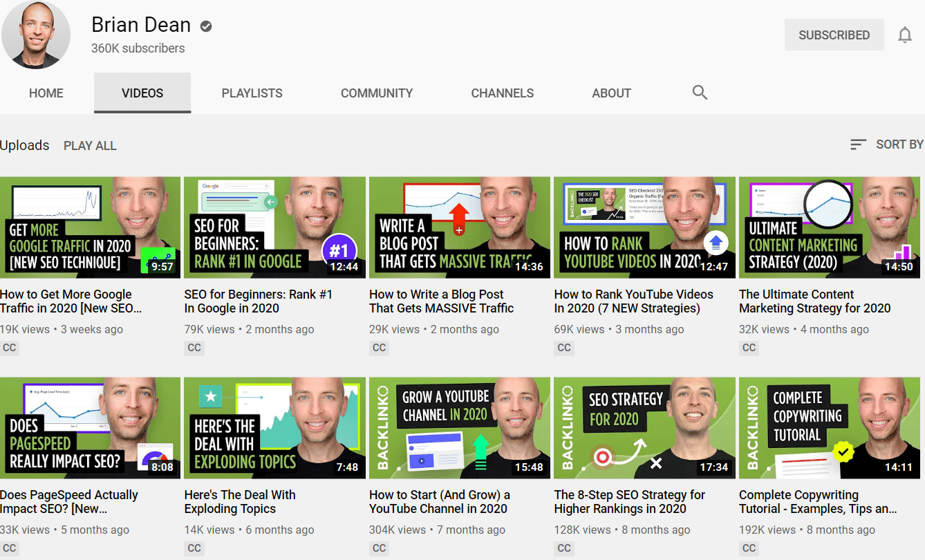
Task: Select the VIDEOS tab
Action: [142, 93]
